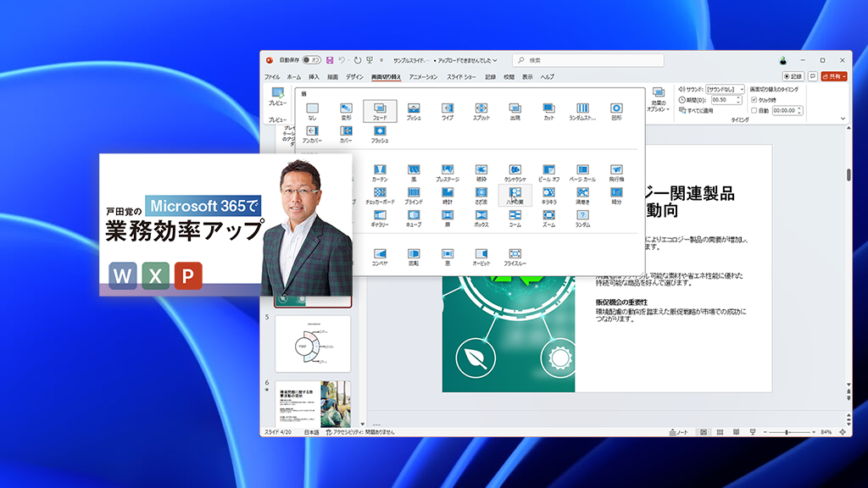The width and height of the screenshot is (868, 488).
Task: Click the 記録 record button
Action: (793, 76)
